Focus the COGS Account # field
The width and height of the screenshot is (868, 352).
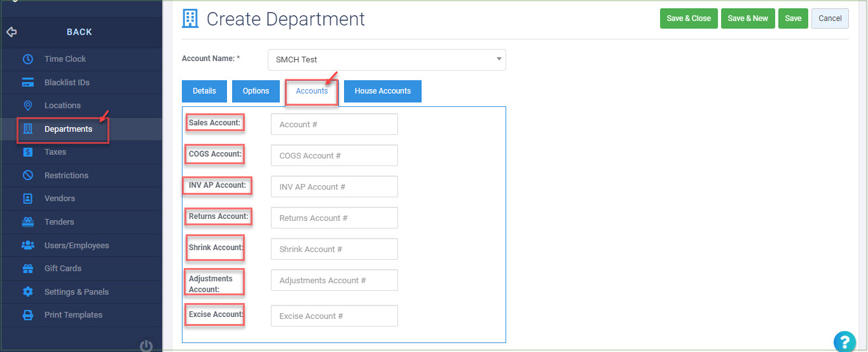[x=334, y=156]
